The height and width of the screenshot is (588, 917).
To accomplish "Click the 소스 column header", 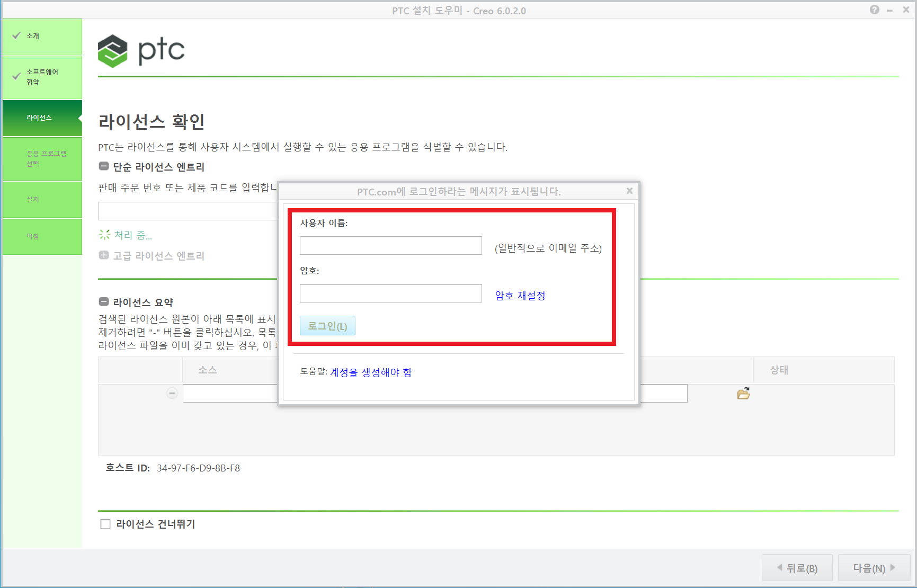I will pyautogui.click(x=208, y=370).
